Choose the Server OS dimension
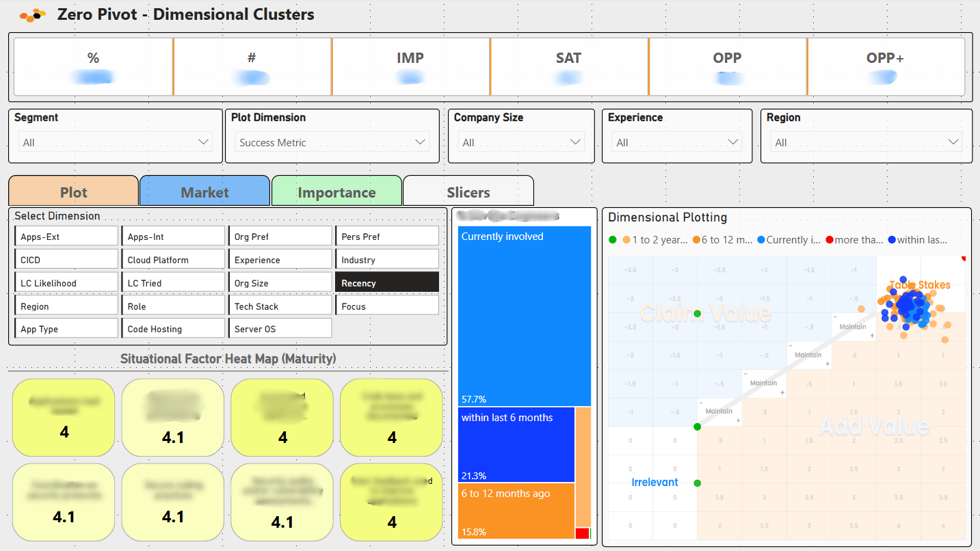The width and height of the screenshot is (980, 551). 280,329
